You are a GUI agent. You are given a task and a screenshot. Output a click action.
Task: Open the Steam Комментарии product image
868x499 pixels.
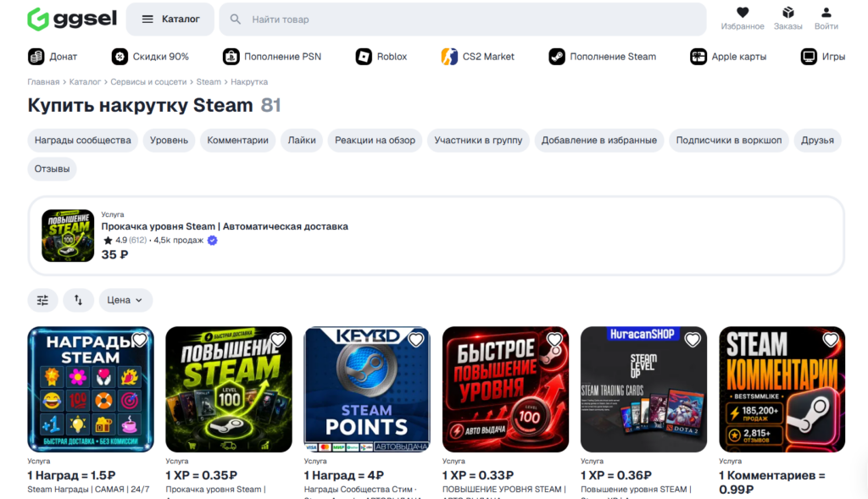(x=782, y=390)
